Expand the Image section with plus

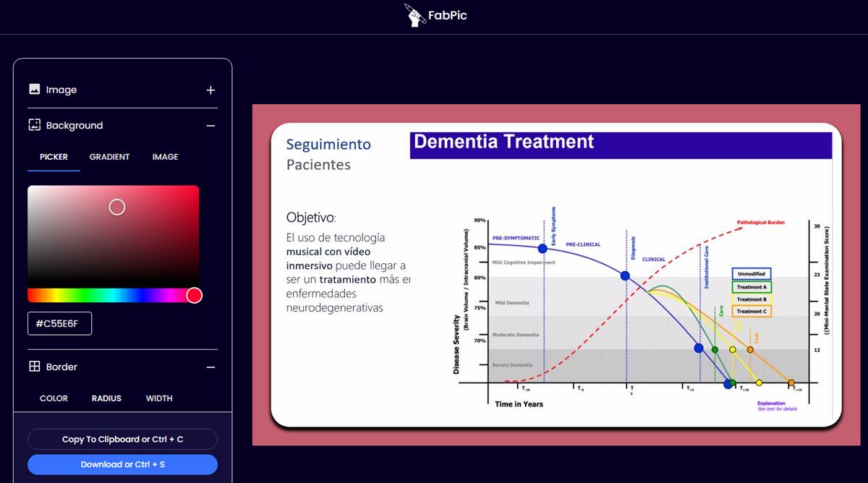pos(210,90)
